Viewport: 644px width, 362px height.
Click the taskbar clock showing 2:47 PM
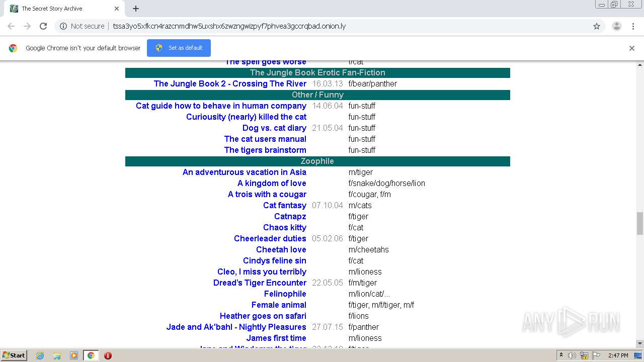click(618, 355)
